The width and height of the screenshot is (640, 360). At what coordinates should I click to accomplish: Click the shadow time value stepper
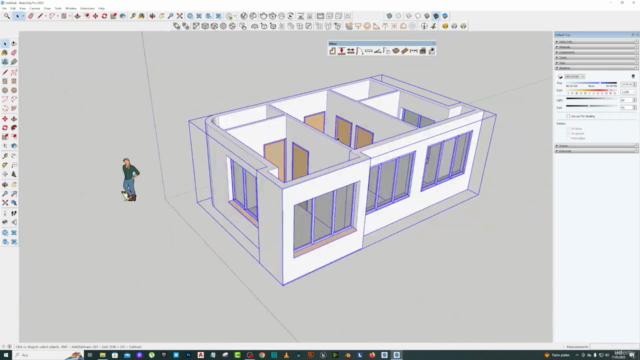click(634, 84)
